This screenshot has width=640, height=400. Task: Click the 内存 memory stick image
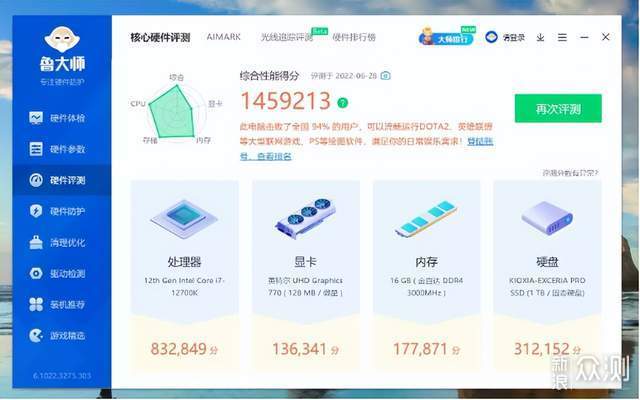(x=427, y=219)
